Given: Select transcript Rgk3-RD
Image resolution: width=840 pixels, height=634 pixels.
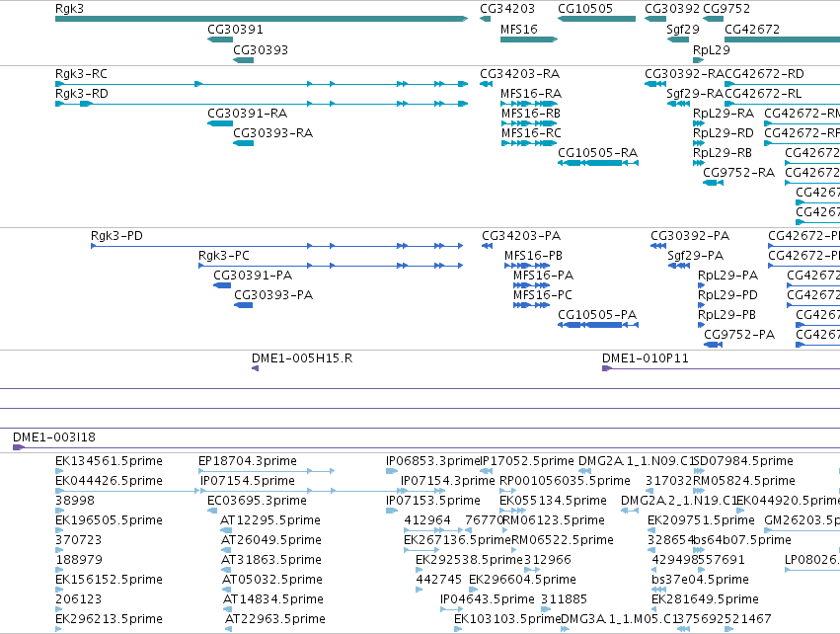Looking at the screenshot, I should pyautogui.click(x=262, y=104).
